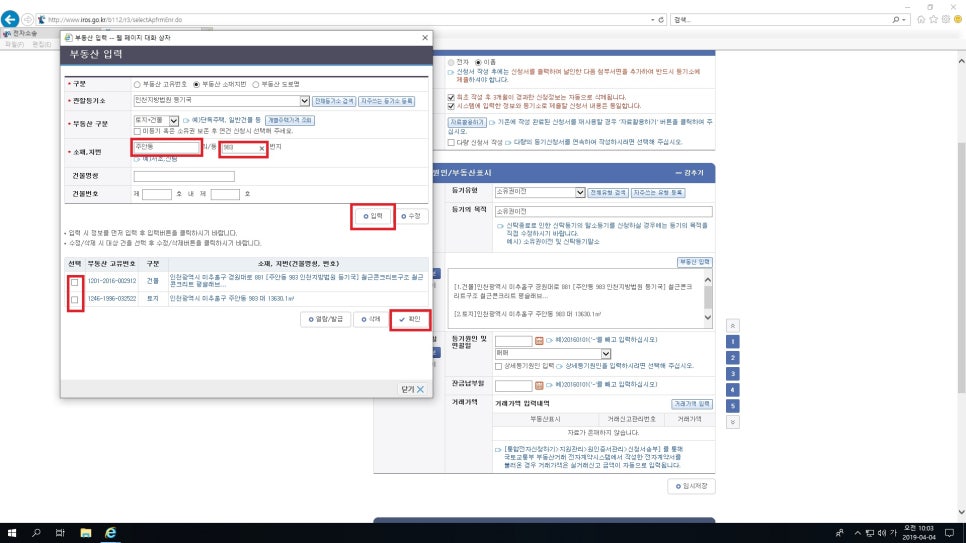Focus the 건물명칭 input field

[x=184, y=176]
